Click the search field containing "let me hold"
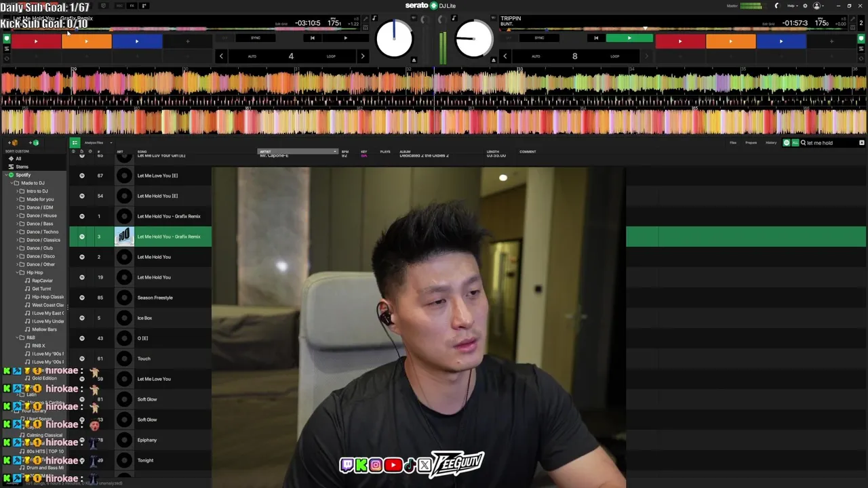 coord(829,143)
